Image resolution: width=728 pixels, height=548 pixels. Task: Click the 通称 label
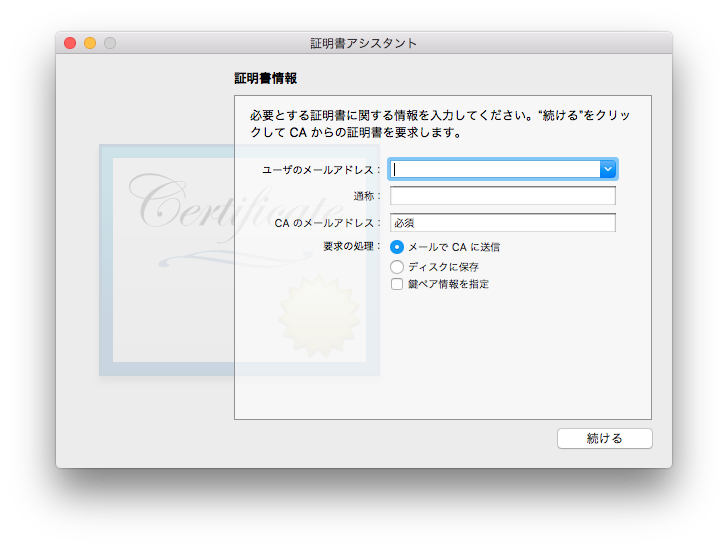click(367, 196)
